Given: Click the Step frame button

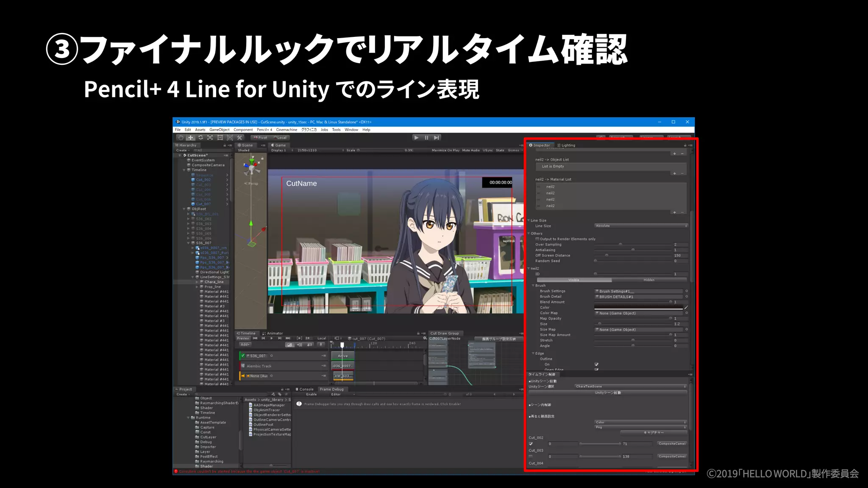Looking at the screenshot, I should pyautogui.click(x=437, y=138).
